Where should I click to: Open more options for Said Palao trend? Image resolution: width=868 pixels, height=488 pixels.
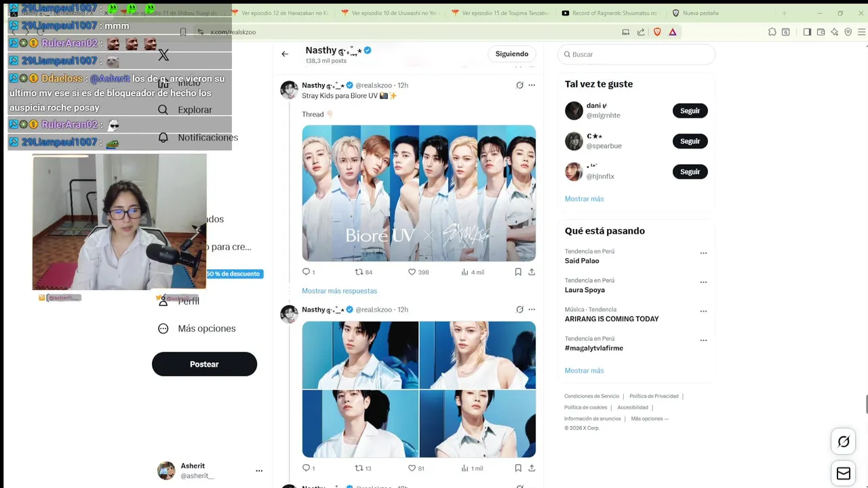pos(703,253)
